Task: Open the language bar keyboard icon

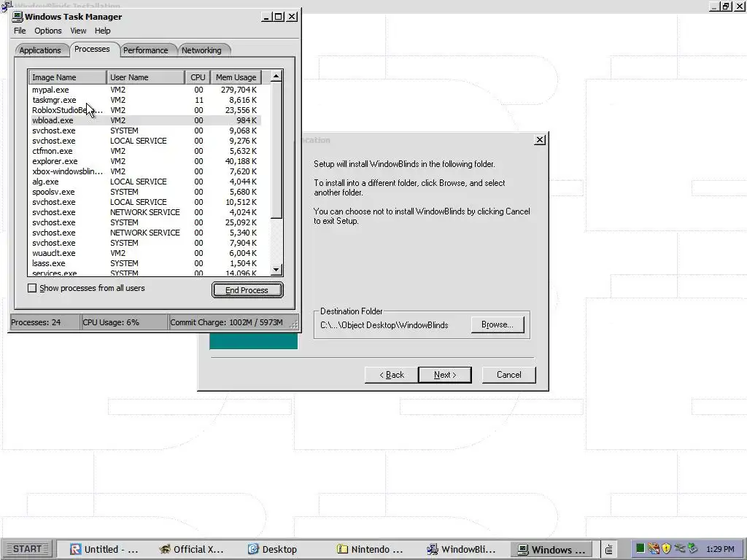Action: click(609, 550)
